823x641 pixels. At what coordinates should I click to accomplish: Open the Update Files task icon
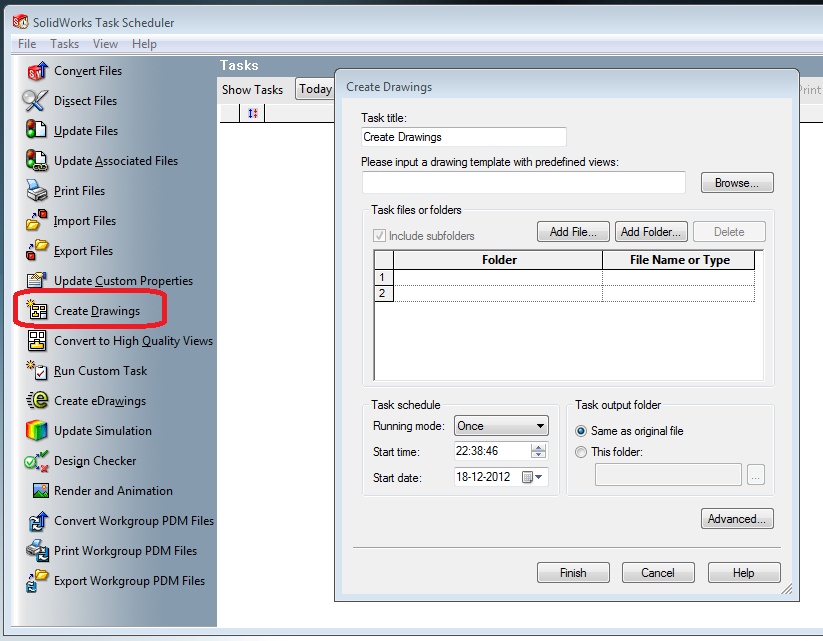coord(36,130)
